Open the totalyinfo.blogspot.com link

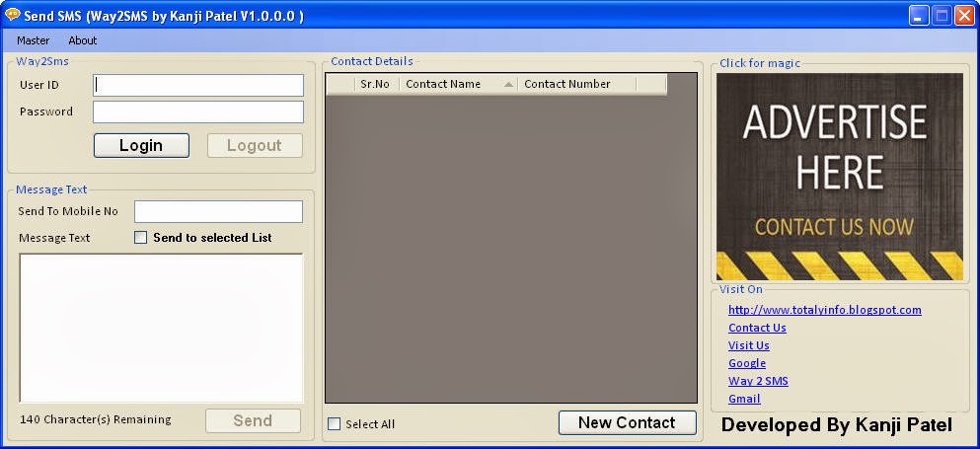[x=824, y=310]
